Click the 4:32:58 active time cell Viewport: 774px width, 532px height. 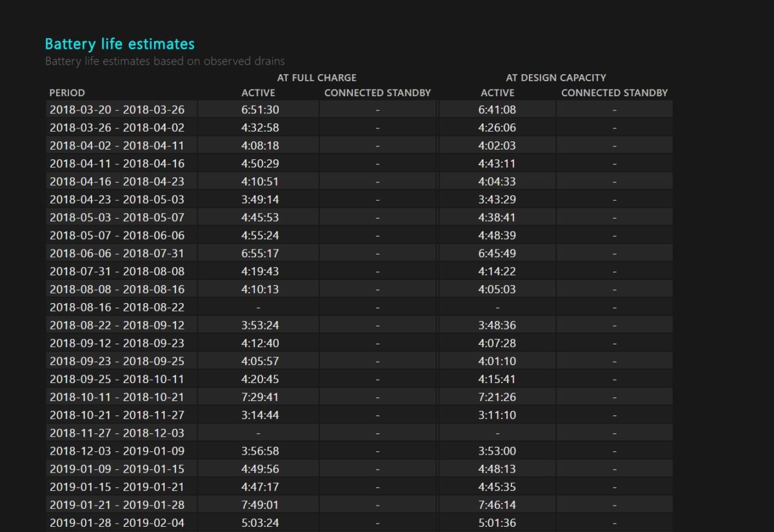[261, 128]
